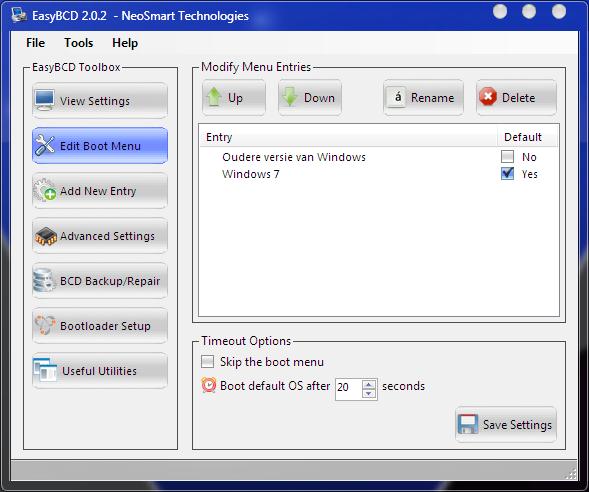
Task: Click the red Delete button
Action: (x=517, y=98)
